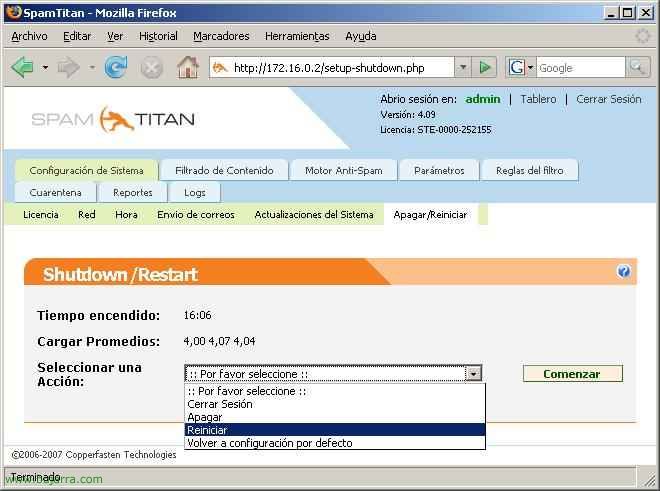Go to the Hora subtab
This screenshot has height=491, width=660.
pos(126,215)
